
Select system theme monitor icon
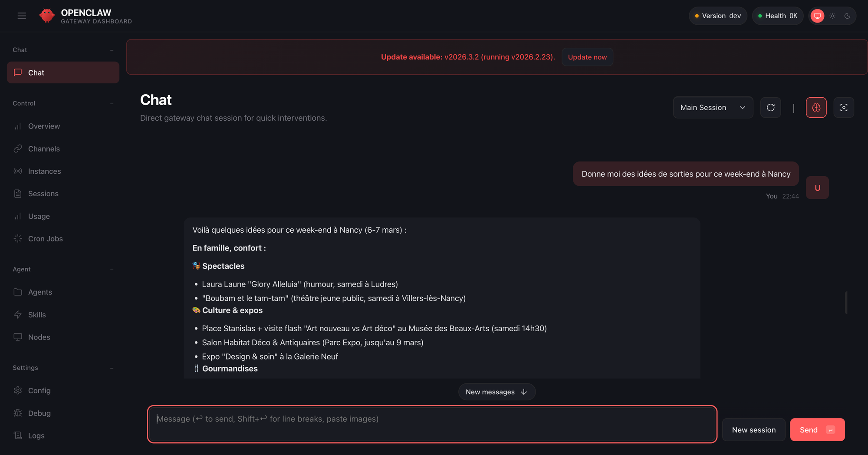pos(817,16)
